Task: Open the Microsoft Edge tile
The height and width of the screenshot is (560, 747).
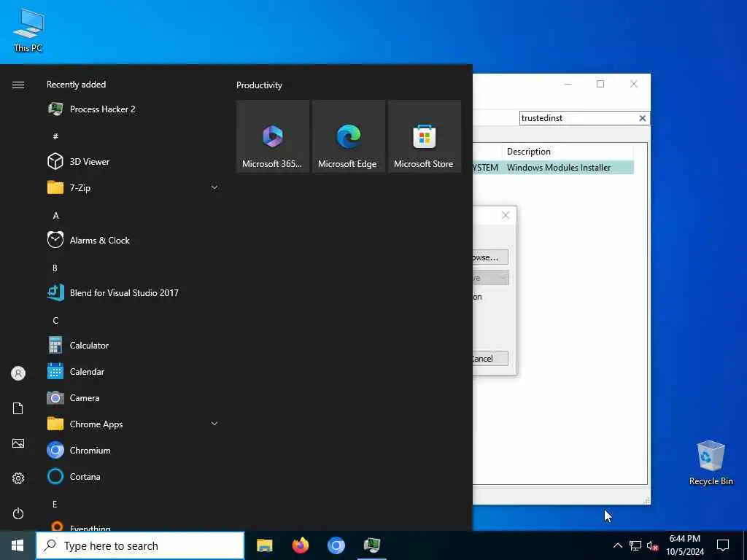Action: pyautogui.click(x=348, y=136)
